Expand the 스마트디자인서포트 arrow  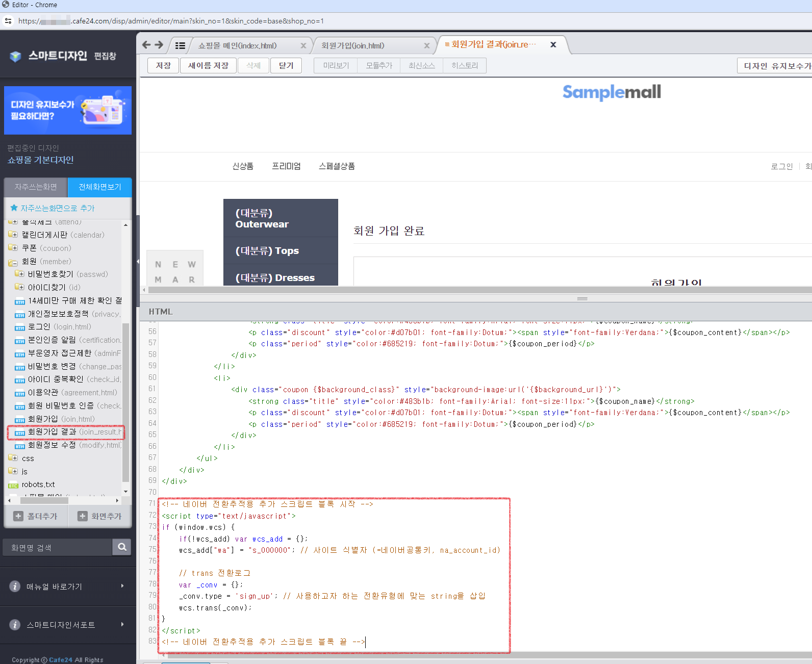[x=122, y=624]
